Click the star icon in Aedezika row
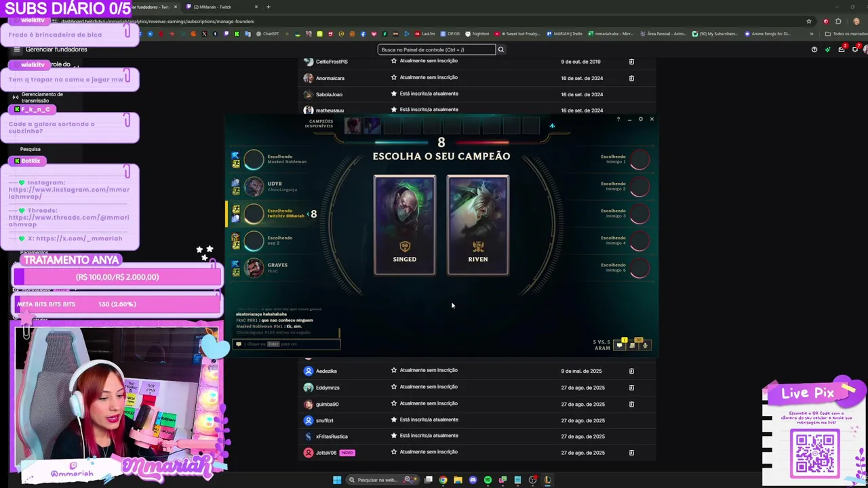This screenshot has height=488, width=868. [x=394, y=370]
